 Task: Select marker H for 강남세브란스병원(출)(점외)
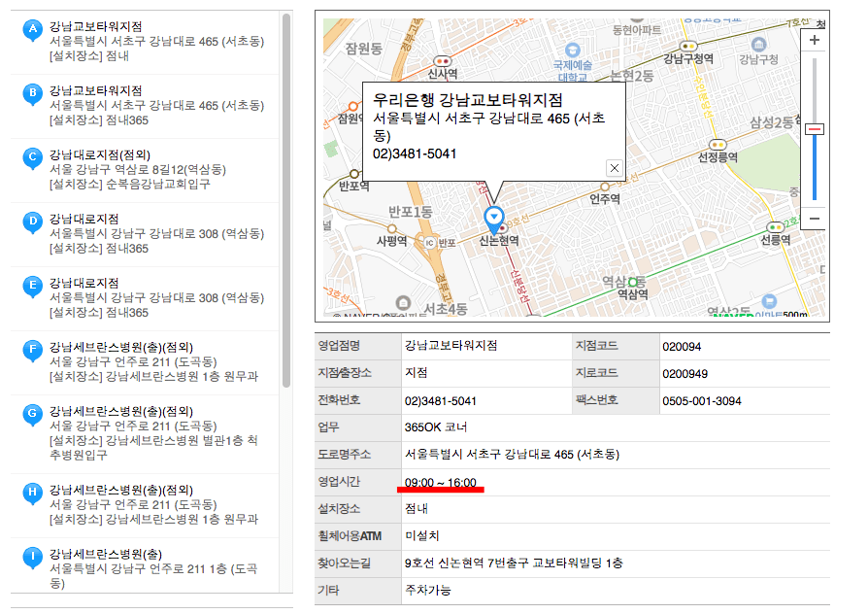(33, 494)
